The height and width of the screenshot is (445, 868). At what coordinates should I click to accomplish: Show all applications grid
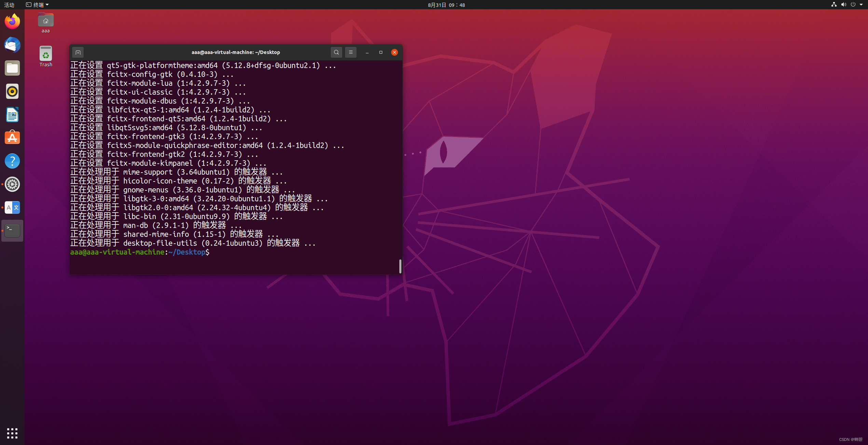(x=12, y=433)
